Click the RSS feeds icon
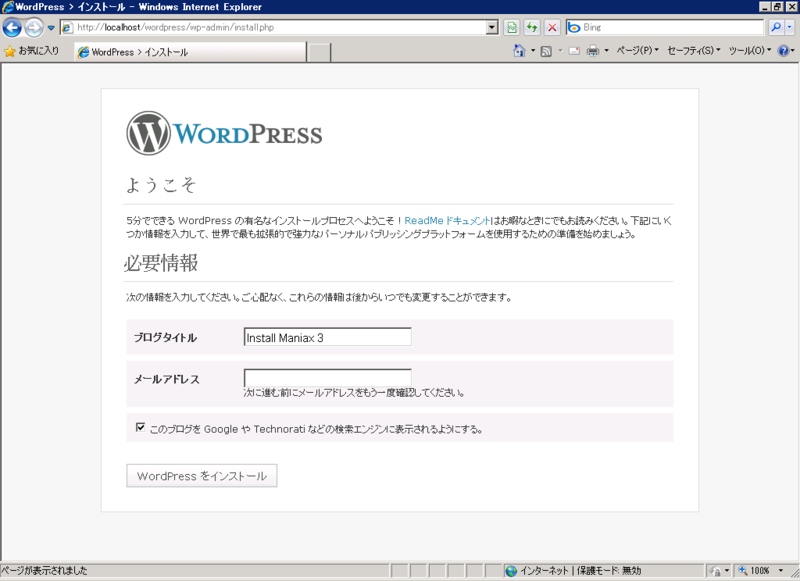The width and height of the screenshot is (800, 581). point(546,51)
